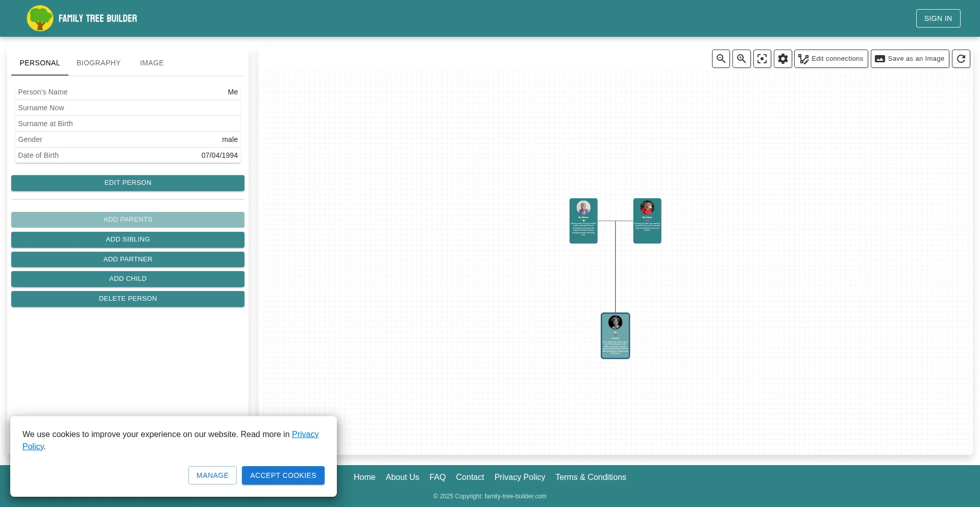
Task: Click the Family Tree Builder logo
Action: (82, 18)
